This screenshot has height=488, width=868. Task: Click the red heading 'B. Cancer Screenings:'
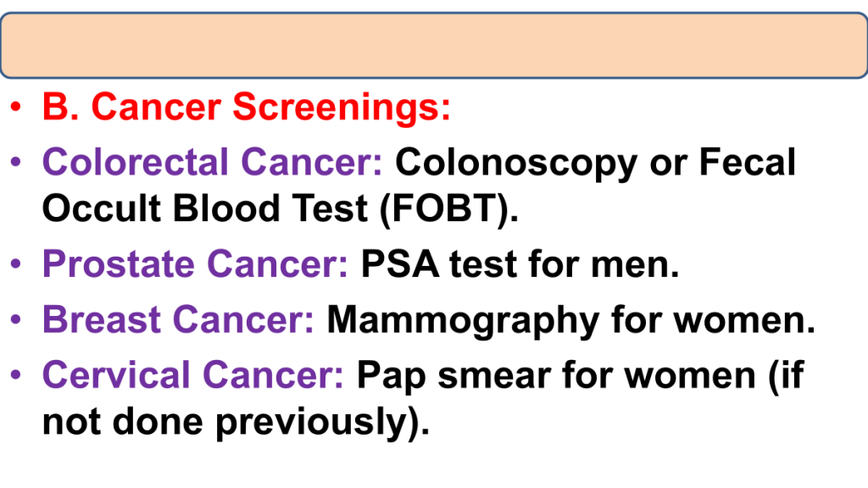246,108
